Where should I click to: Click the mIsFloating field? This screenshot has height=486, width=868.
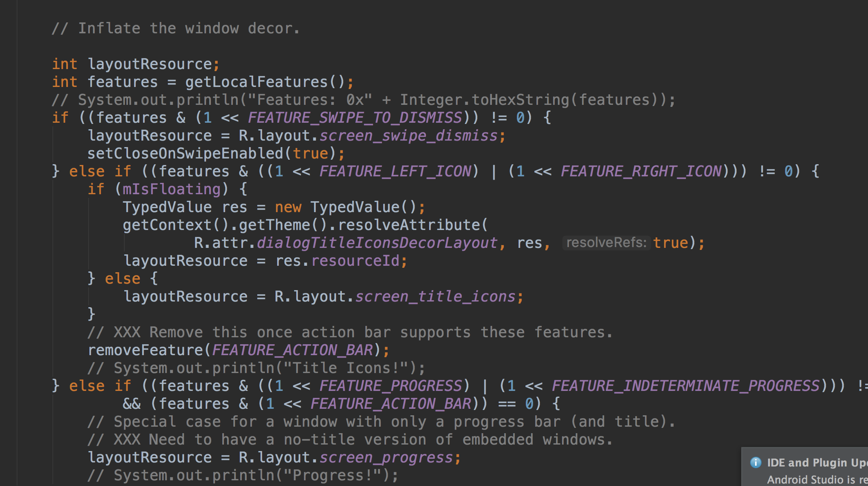pos(171,189)
